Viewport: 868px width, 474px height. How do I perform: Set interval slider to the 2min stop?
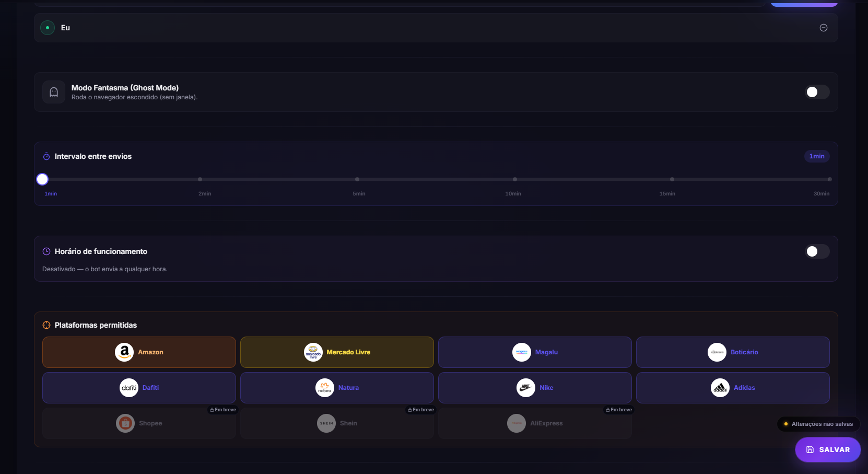click(x=200, y=179)
